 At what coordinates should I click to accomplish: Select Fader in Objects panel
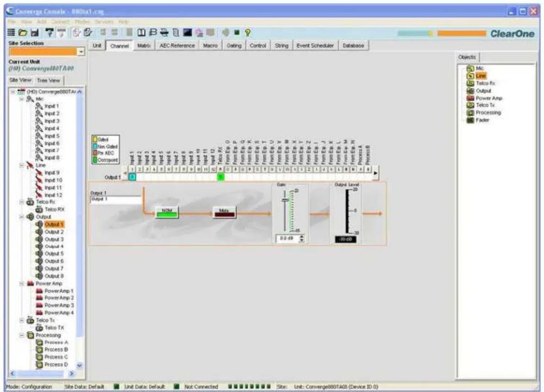(478, 120)
